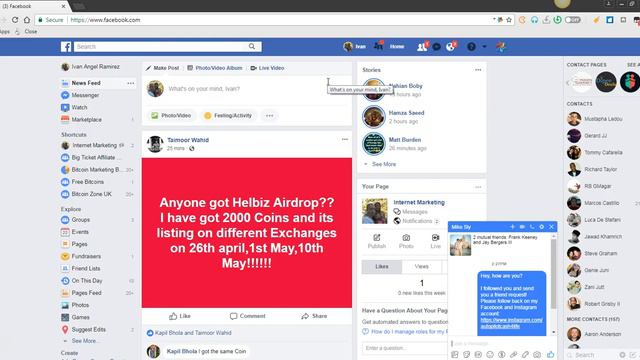
Task: Open friend requests icon in header
Action: click(x=422, y=47)
